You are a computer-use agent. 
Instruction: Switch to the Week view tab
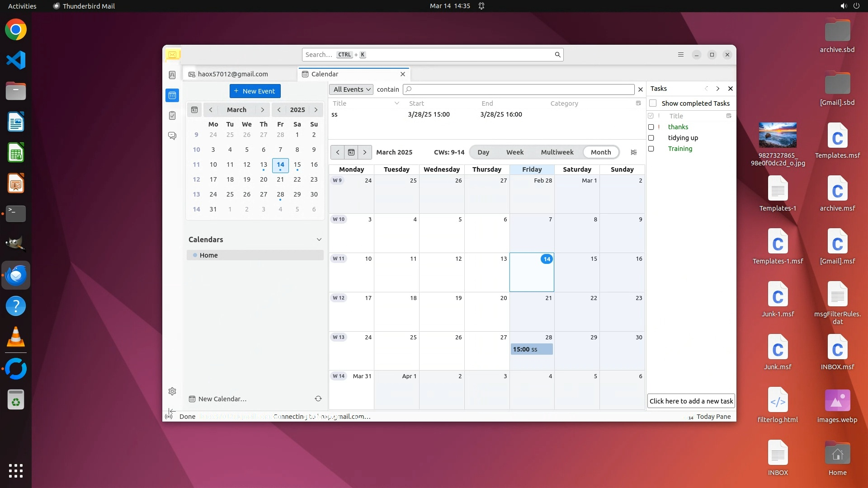click(x=514, y=152)
